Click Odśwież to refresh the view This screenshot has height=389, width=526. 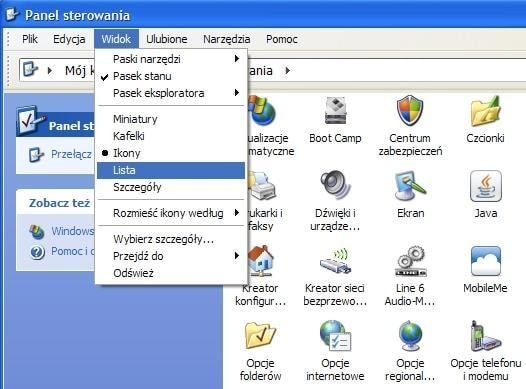(171, 273)
